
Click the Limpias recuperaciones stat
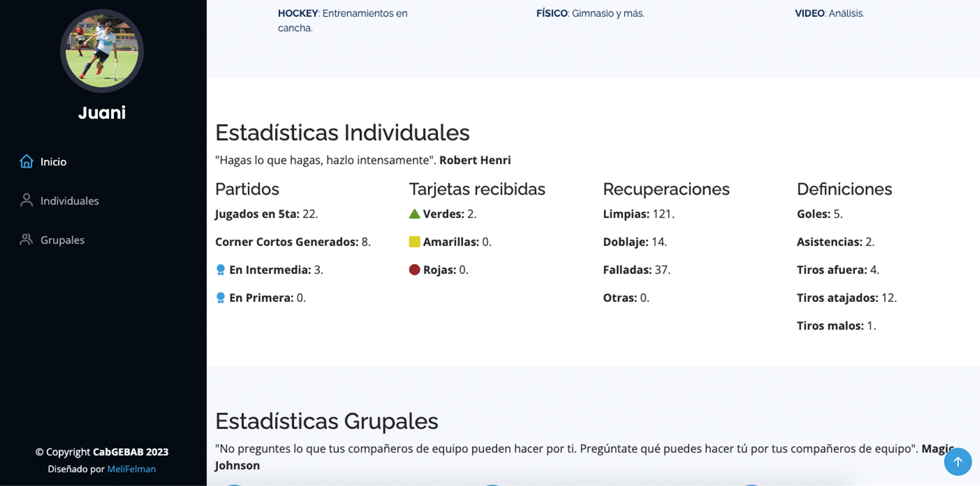point(638,214)
